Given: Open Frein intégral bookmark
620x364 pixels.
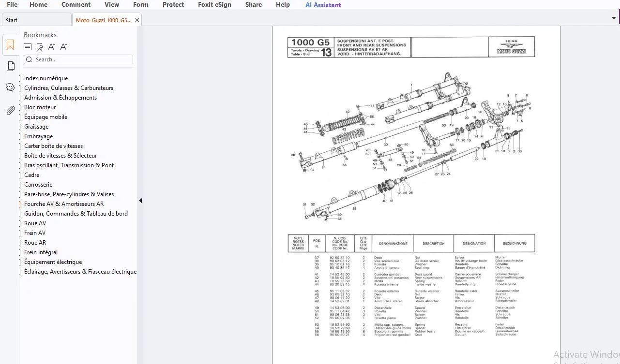Looking at the screenshot, I should coord(41,252).
